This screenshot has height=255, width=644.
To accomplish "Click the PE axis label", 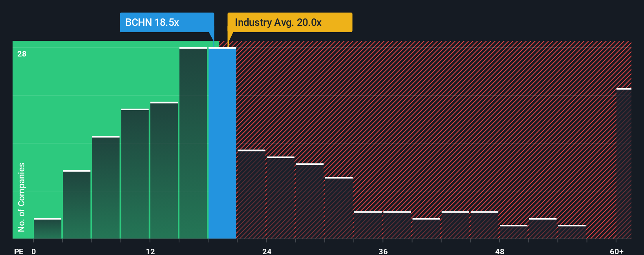I will tap(19, 251).
